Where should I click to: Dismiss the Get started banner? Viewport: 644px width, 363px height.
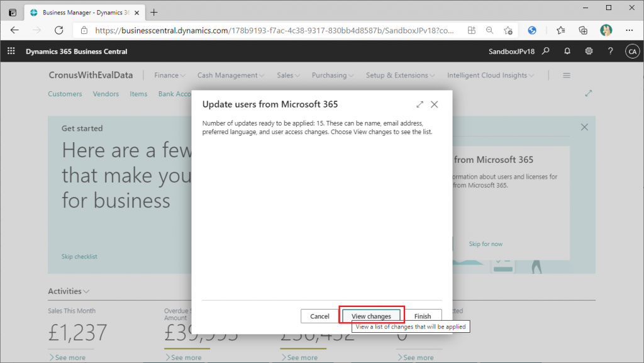[584, 127]
